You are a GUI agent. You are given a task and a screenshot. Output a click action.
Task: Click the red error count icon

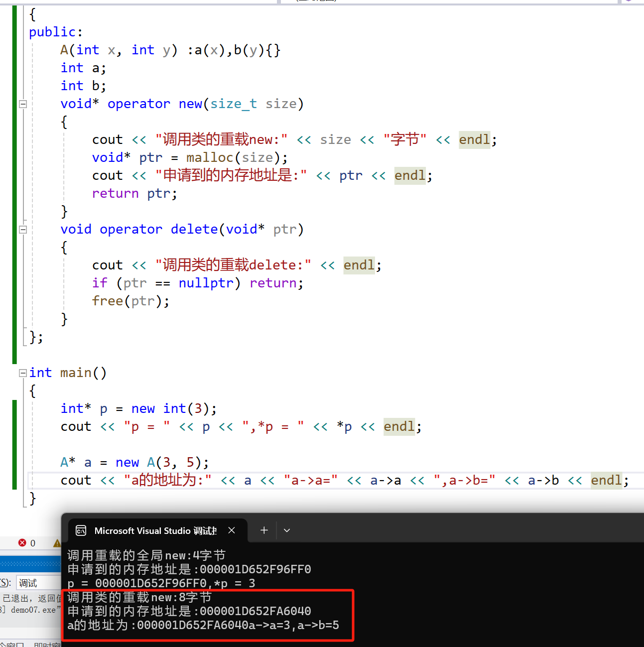click(22, 543)
